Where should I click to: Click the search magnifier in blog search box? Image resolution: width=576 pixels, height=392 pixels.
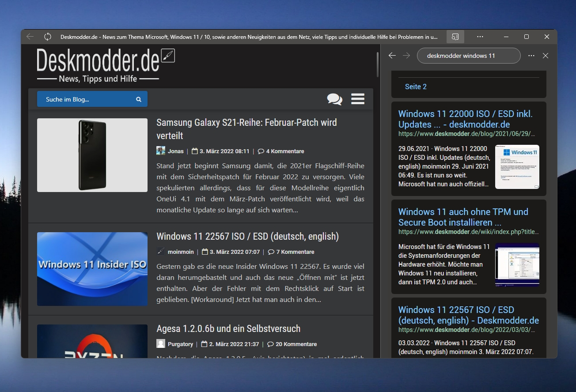139,99
